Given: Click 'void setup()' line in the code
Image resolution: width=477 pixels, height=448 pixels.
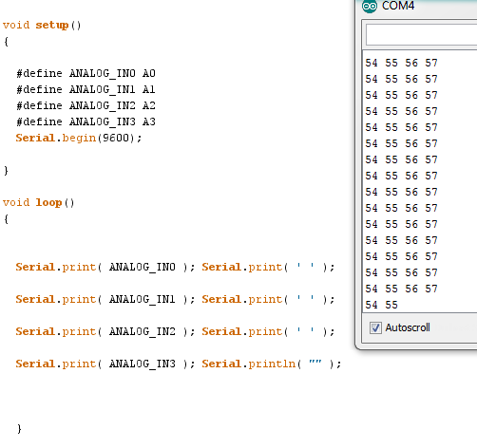Looking at the screenshot, I should point(42,25).
